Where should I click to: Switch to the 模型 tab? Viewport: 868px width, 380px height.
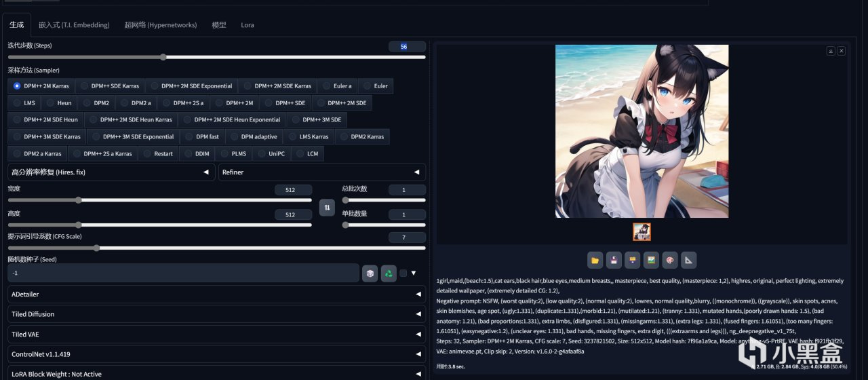(x=219, y=25)
